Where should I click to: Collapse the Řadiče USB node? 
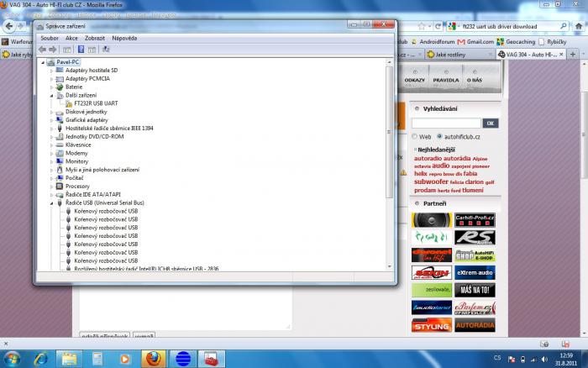(x=51, y=202)
